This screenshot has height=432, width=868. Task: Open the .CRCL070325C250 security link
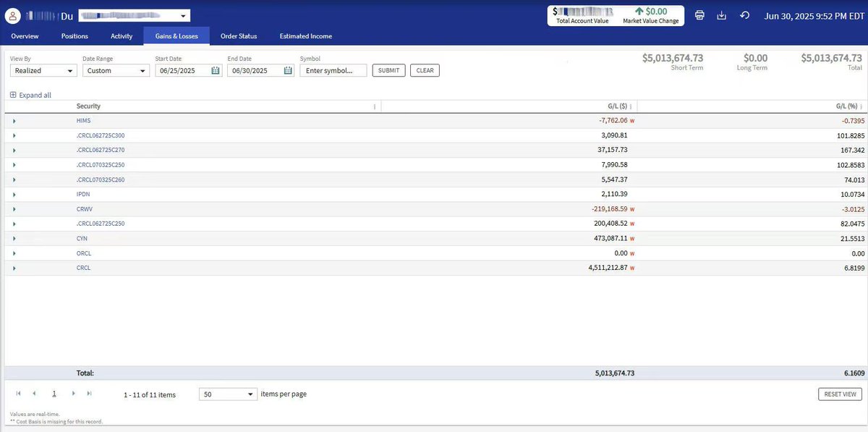101,165
